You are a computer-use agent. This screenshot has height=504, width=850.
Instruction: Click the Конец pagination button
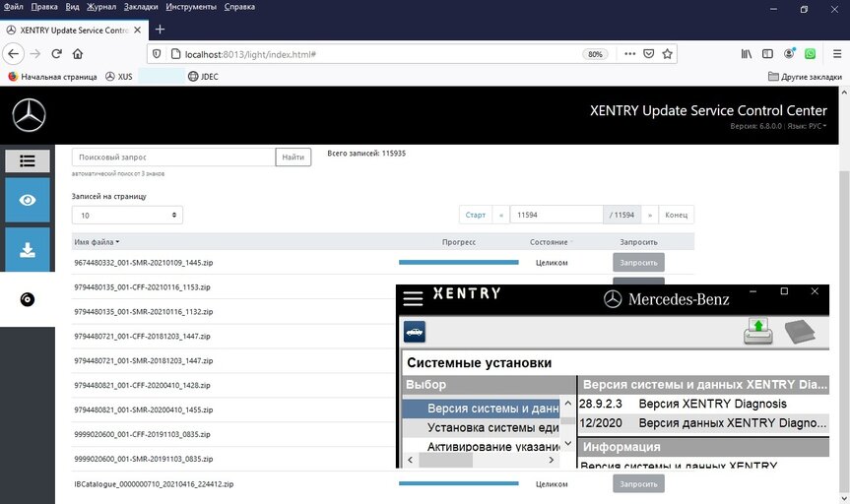[x=676, y=215]
